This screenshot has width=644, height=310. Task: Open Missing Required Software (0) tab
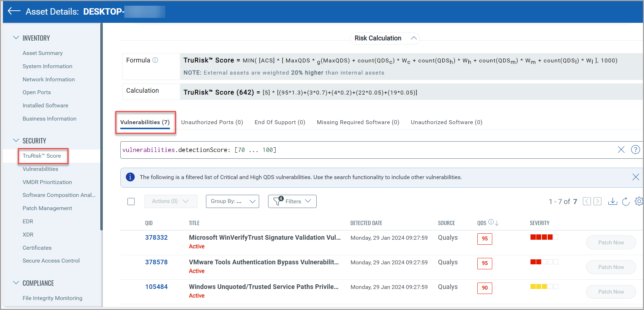(x=358, y=122)
